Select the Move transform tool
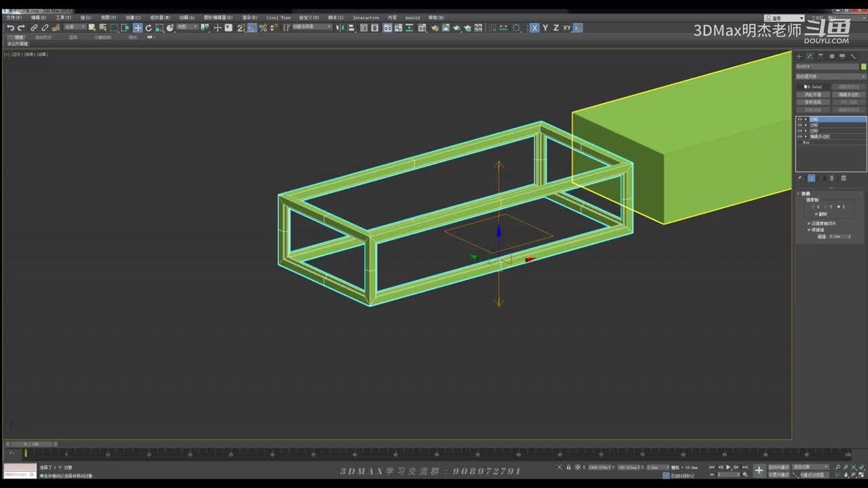The height and width of the screenshot is (488, 868). coord(138,28)
